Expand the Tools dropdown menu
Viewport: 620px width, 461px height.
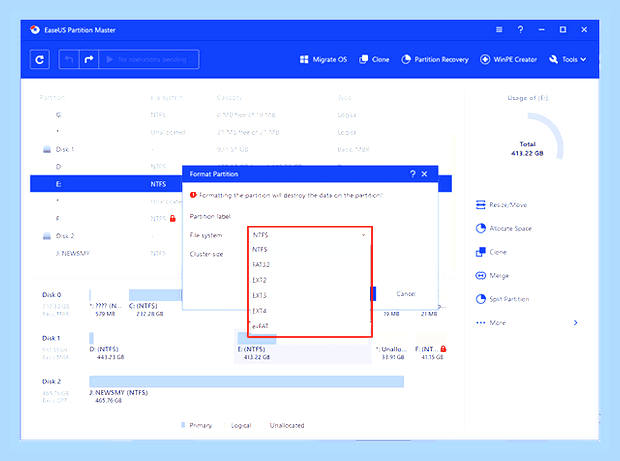point(567,59)
